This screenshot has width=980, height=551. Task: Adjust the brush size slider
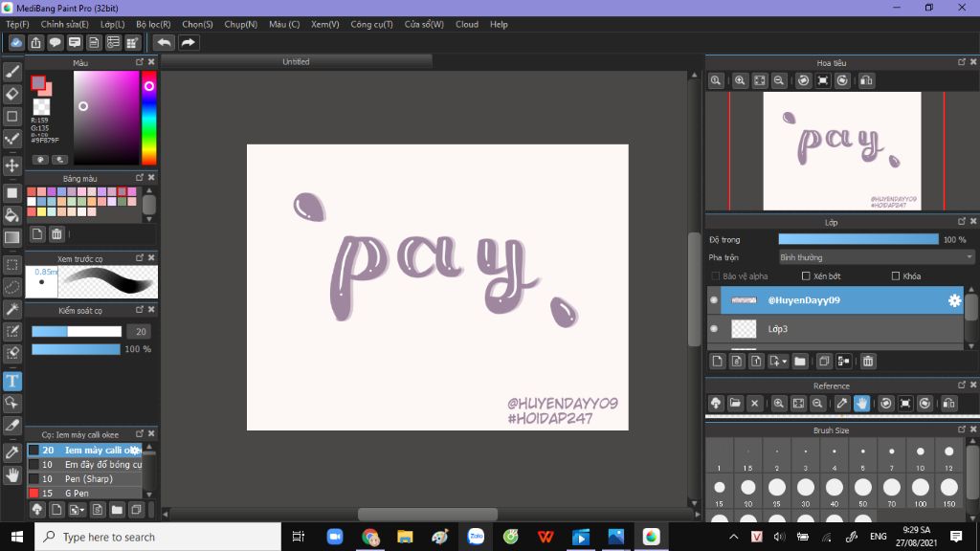point(77,332)
